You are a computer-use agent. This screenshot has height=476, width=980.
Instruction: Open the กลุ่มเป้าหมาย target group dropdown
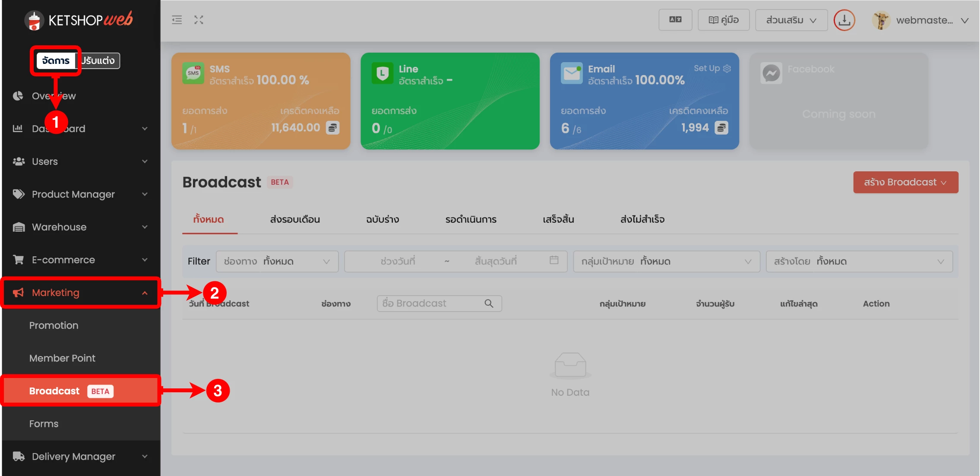tap(666, 262)
